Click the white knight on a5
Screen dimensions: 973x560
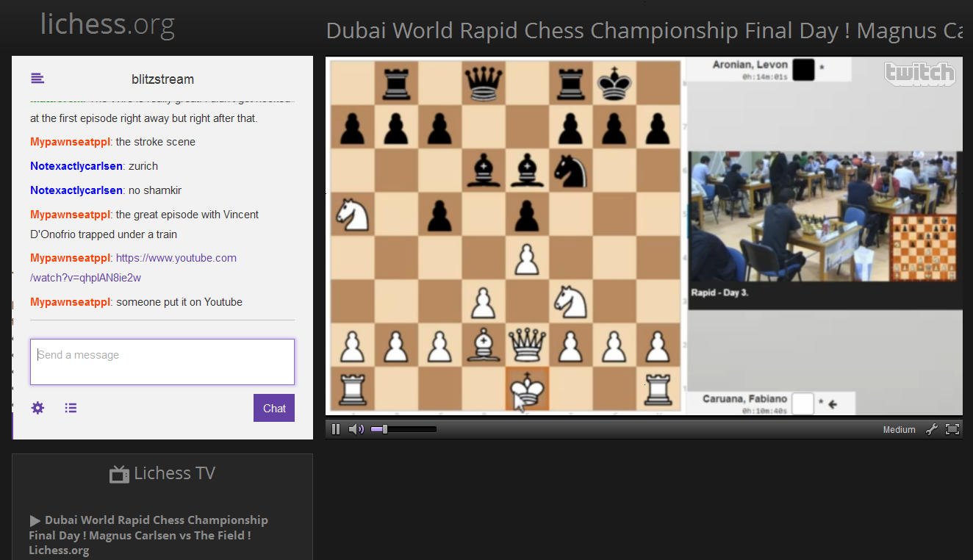click(x=353, y=215)
